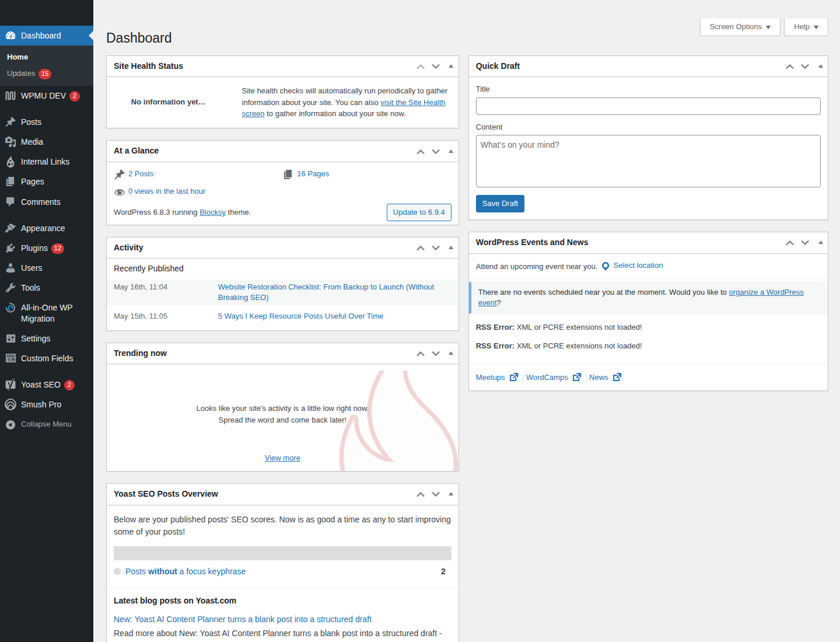
Task: Toggle Yoast SEO Posts Overview panel
Action: pyautogui.click(x=451, y=494)
